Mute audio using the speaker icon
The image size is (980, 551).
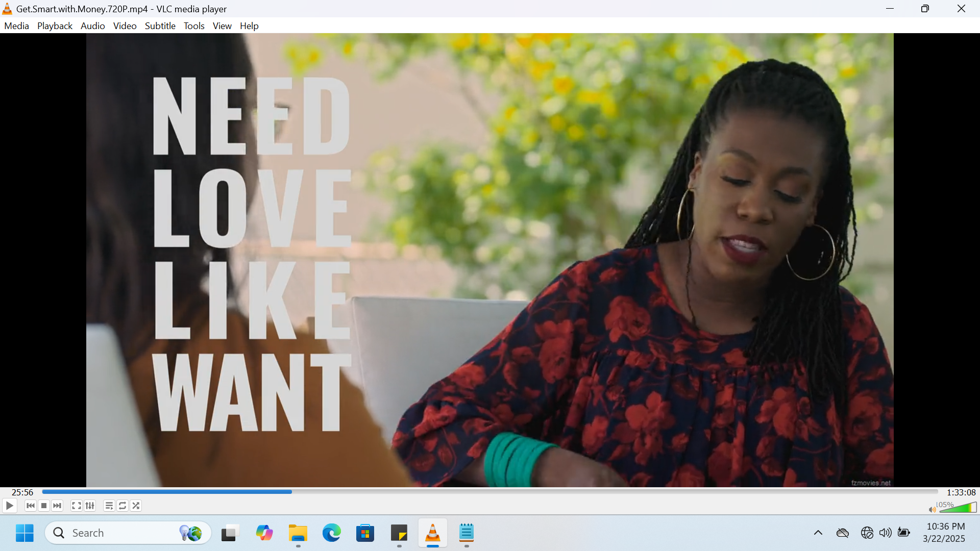pyautogui.click(x=932, y=509)
